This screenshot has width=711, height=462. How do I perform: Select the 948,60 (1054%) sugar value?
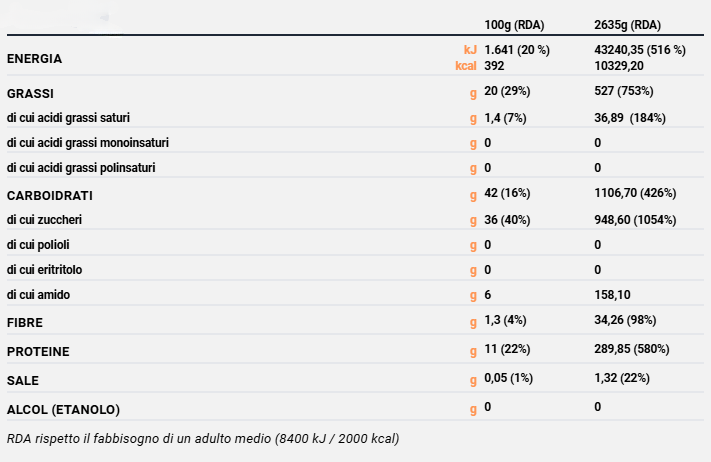(x=635, y=219)
